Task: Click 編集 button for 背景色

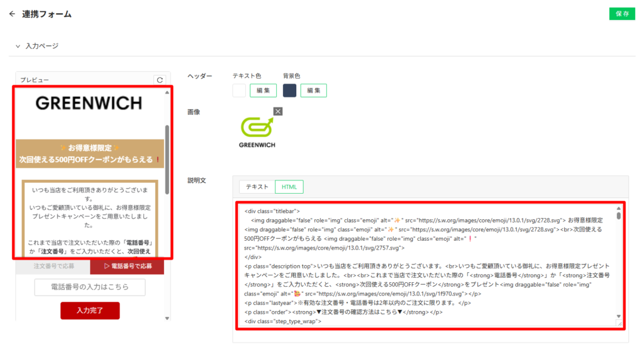Action: point(313,91)
